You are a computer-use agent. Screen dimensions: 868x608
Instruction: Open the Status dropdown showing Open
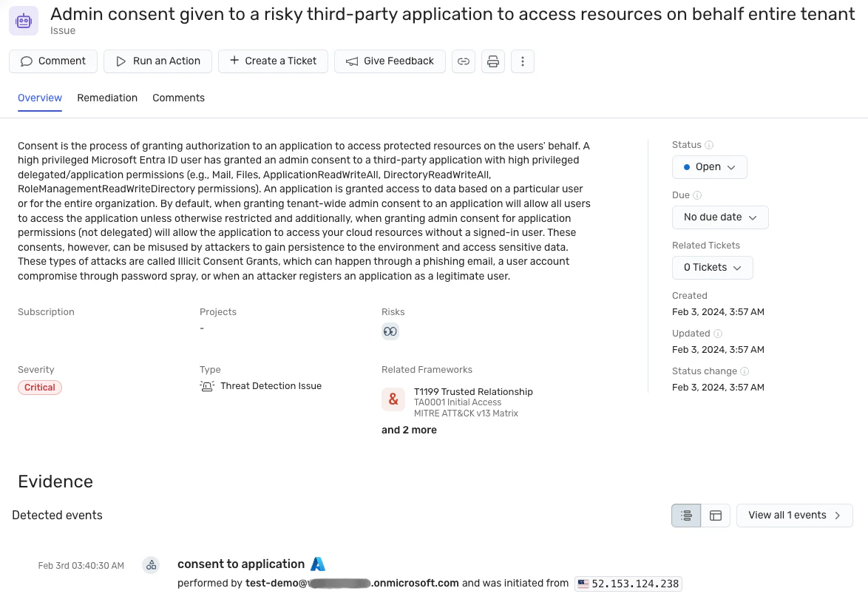click(x=709, y=167)
